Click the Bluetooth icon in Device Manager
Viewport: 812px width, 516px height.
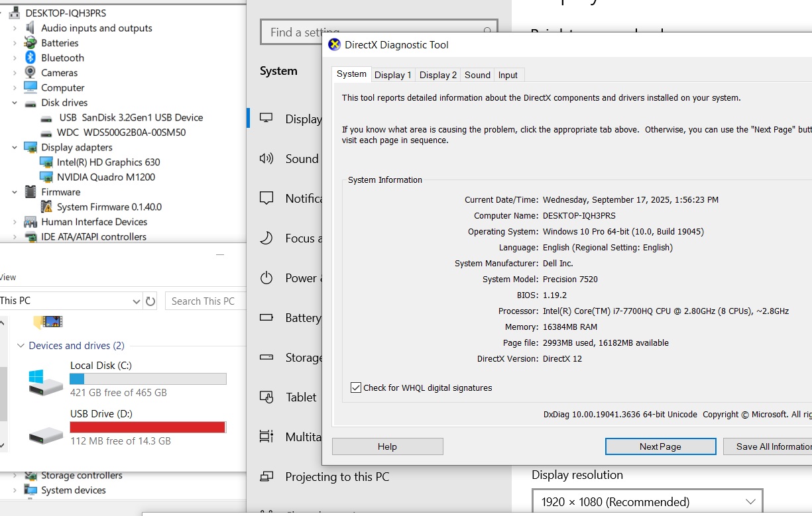(x=30, y=58)
